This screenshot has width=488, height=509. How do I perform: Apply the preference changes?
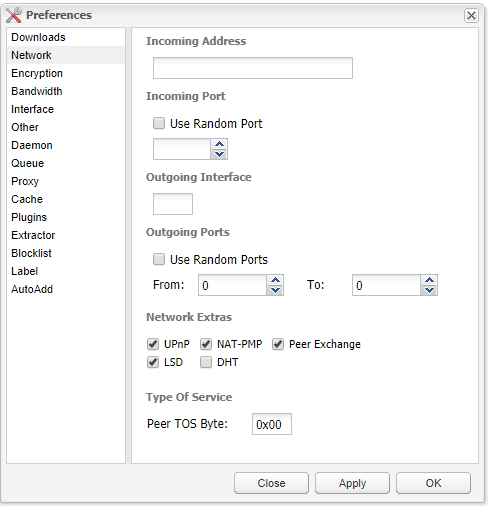(x=352, y=483)
